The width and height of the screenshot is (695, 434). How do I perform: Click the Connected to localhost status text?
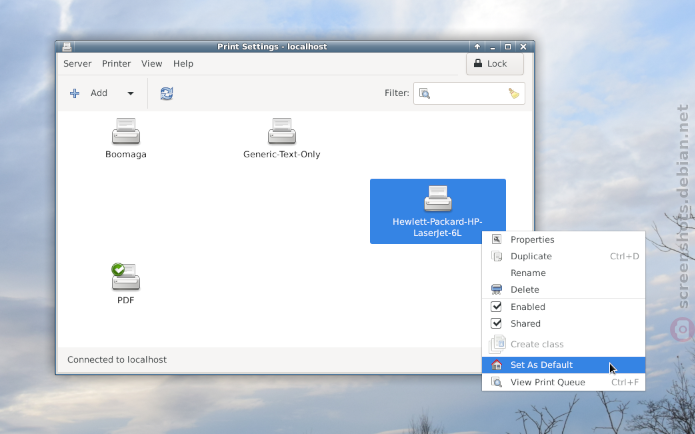[117, 360]
